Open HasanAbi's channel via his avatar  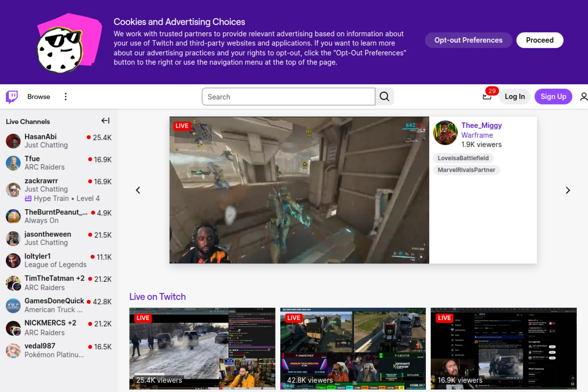tap(13, 141)
